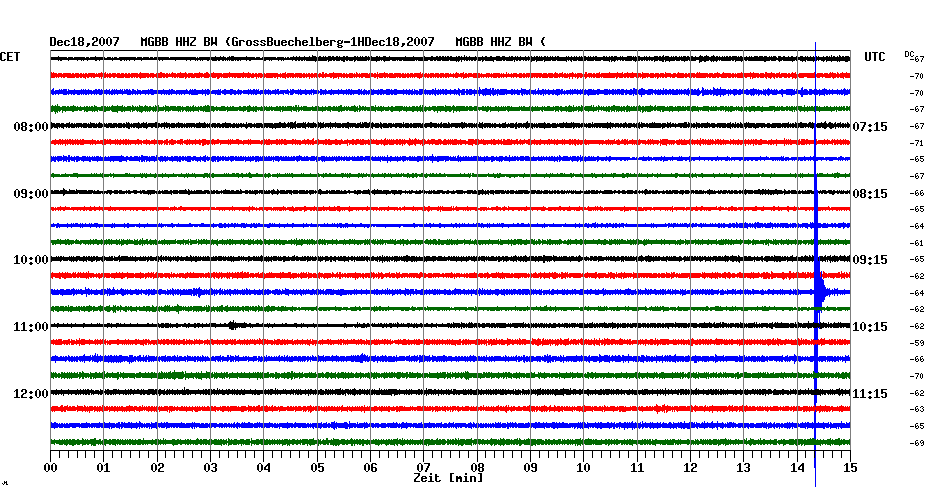Click the blue vertical time cursor line
Viewport: 930px width, 494px height.
coord(816,264)
